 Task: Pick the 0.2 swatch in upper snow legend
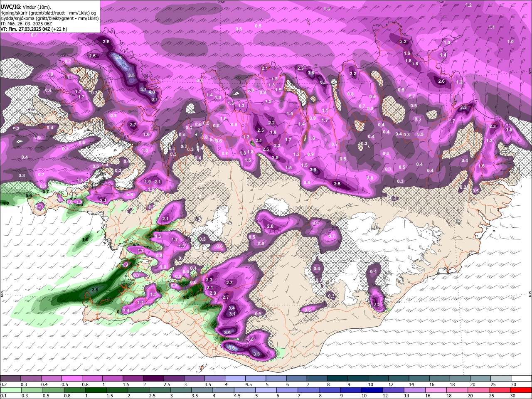click(10, 379)
